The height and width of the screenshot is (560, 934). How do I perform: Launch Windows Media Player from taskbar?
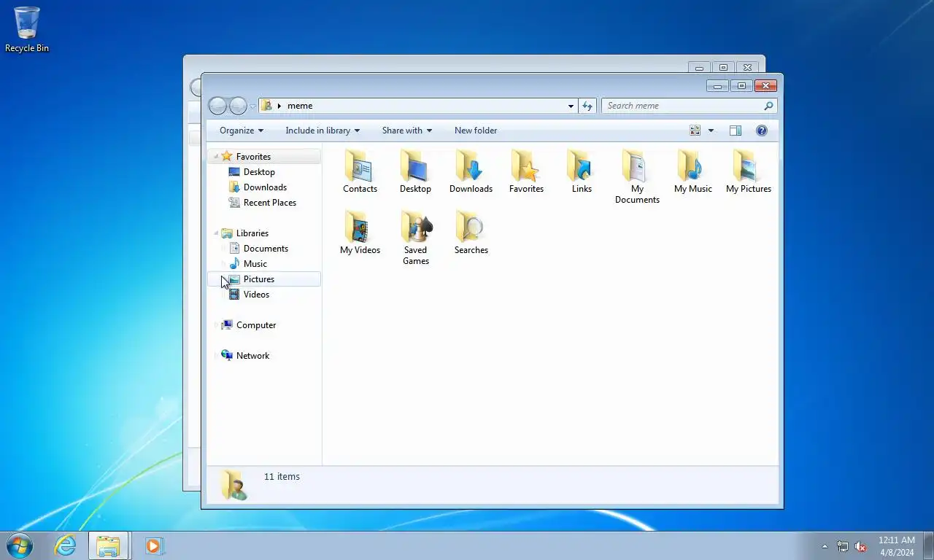click(x=154, y=545)
